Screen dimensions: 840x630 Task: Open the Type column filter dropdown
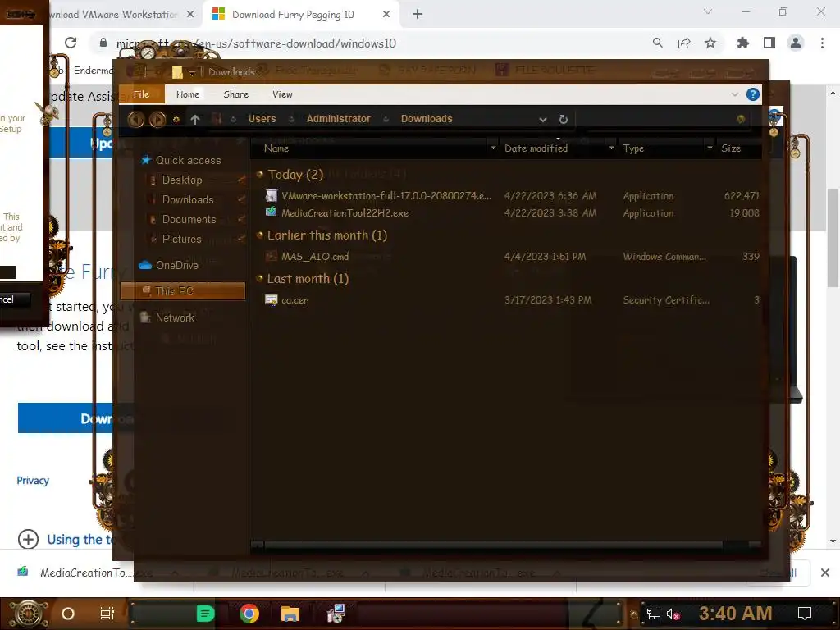[710, 148]
